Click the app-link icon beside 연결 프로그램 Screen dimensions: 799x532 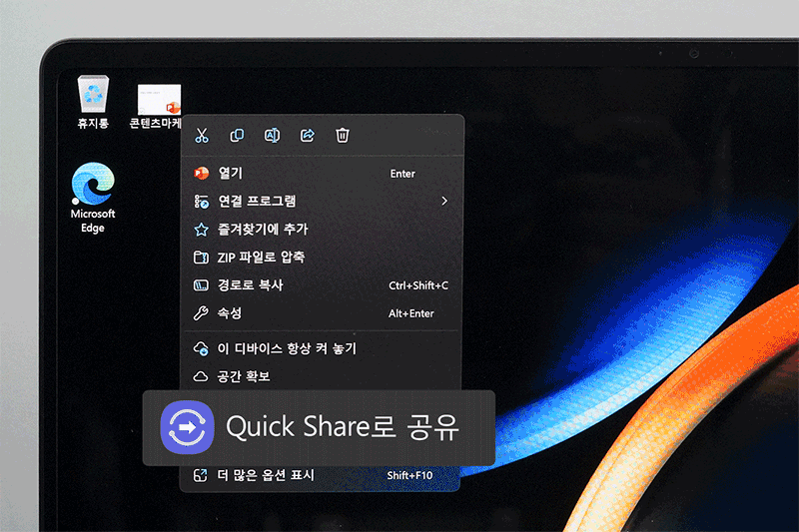tap(202, 202)
